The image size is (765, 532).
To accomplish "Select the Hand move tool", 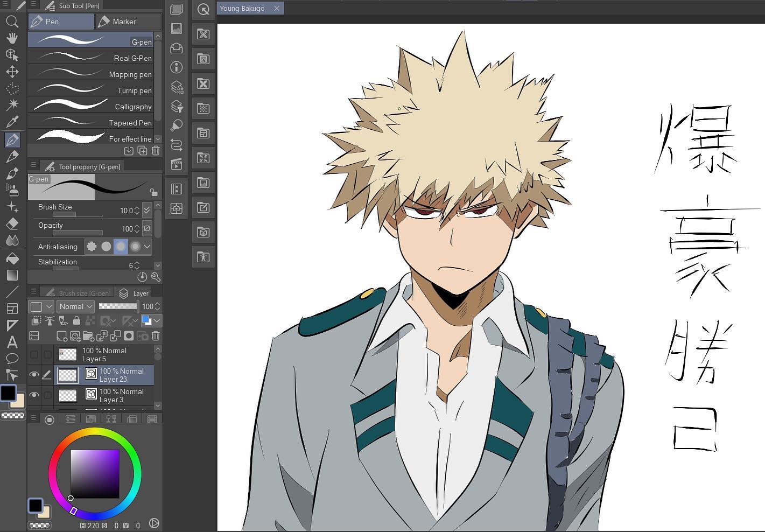I will coord(12,38).
